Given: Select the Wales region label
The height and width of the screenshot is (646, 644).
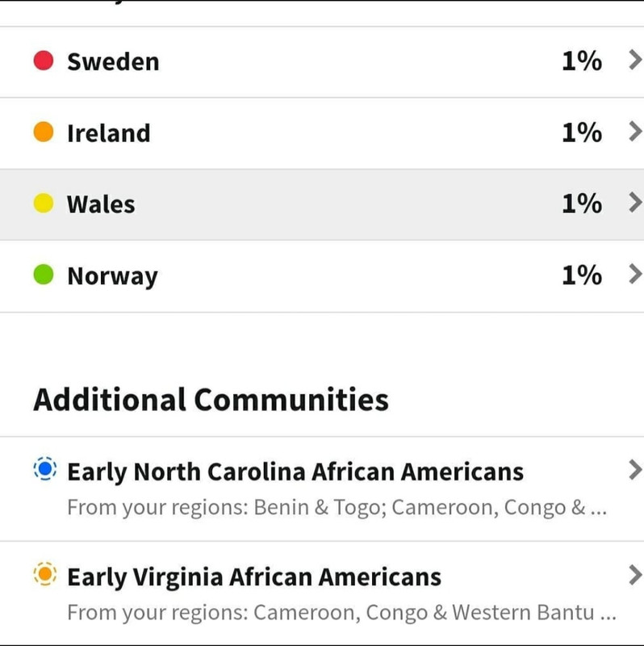Looking at the screenshot, I should pyautogui.click(x=101, y=204).
